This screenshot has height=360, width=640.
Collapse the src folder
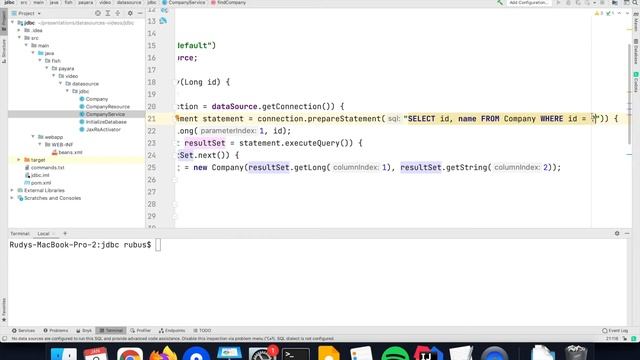19,38
